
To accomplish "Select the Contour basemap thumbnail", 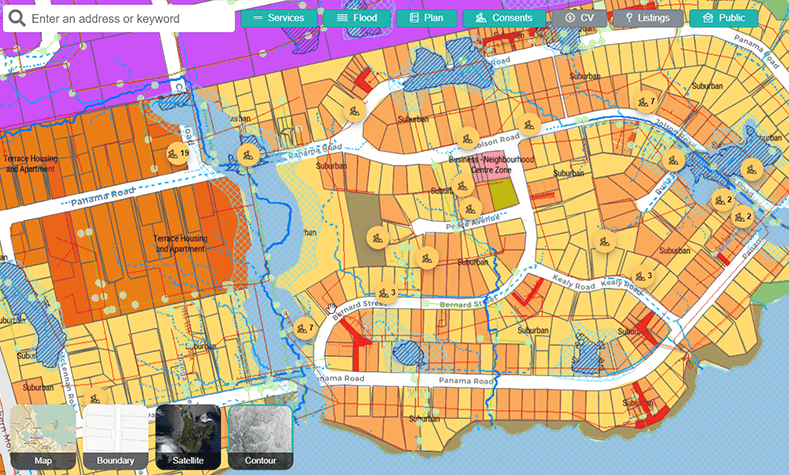I will (259, 438).
